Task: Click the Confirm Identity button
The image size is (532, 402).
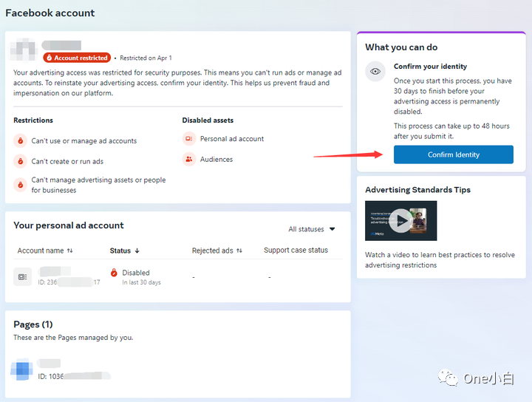Action: [453, 154]
